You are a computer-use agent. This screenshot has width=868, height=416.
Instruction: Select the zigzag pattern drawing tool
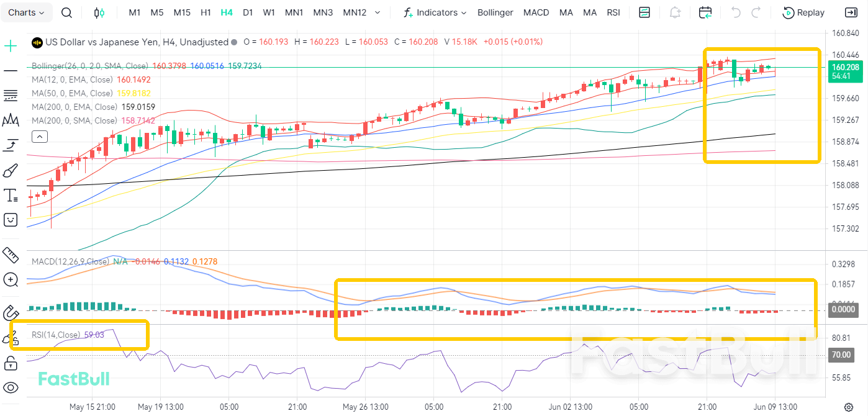pos(11,120)
